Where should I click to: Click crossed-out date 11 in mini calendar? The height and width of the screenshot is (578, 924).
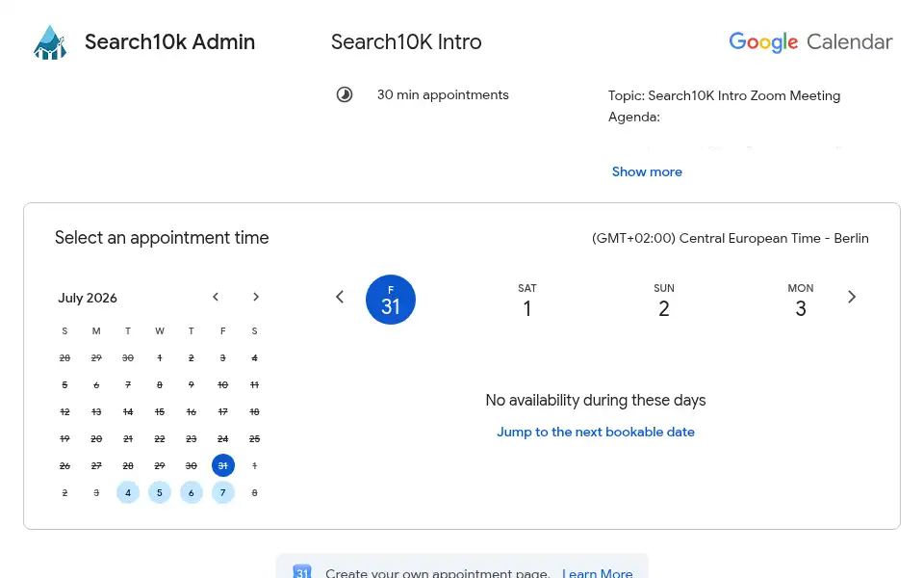pyautogui.click(x=254, y=384)
